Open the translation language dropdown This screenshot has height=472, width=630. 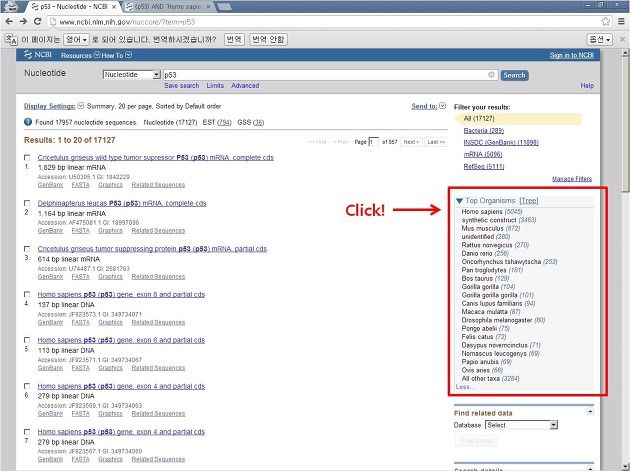click(x=76, y=39)
